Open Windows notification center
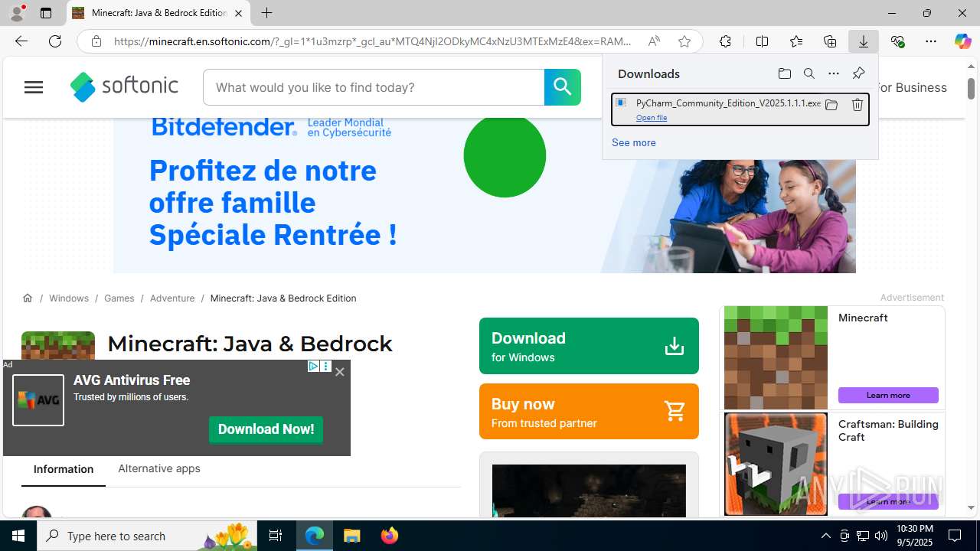This screenshot has height=551, width=980. pyautogui.click(x=955, y=536)
